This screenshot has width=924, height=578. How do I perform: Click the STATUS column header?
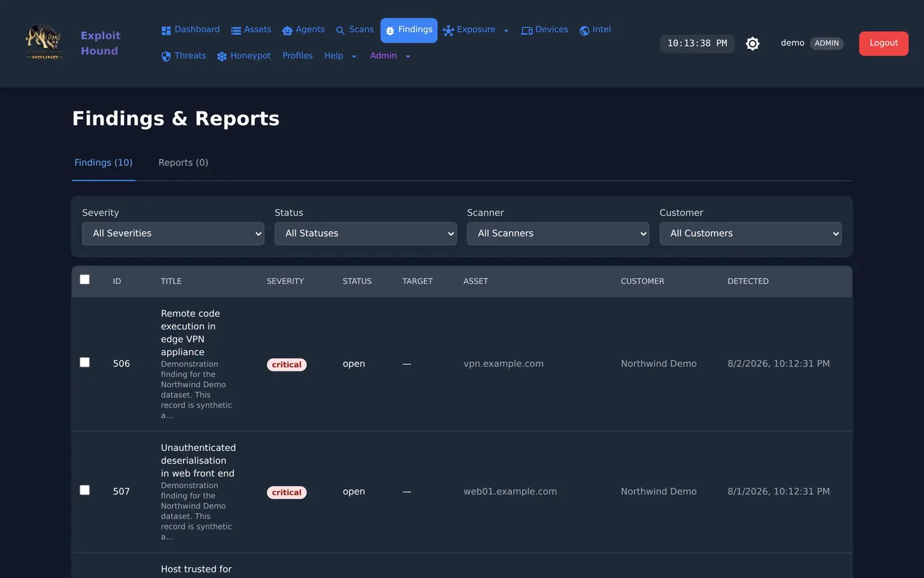tap(357, 281)
